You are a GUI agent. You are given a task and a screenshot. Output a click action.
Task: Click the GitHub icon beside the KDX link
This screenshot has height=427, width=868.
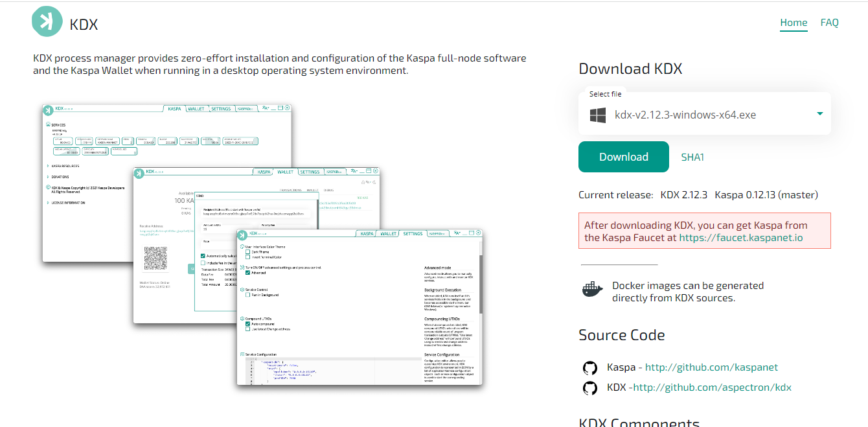coord(589,388)
